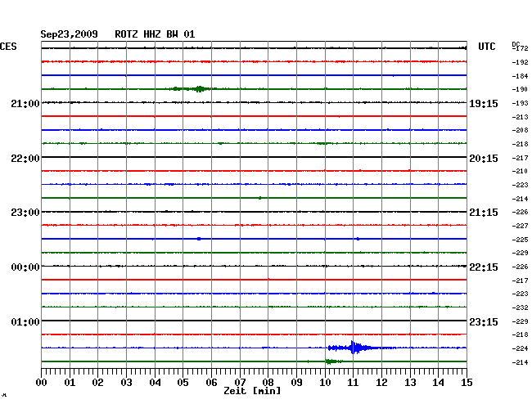
Task: Click the 03 minute axis label
Action: pos(126,382)
